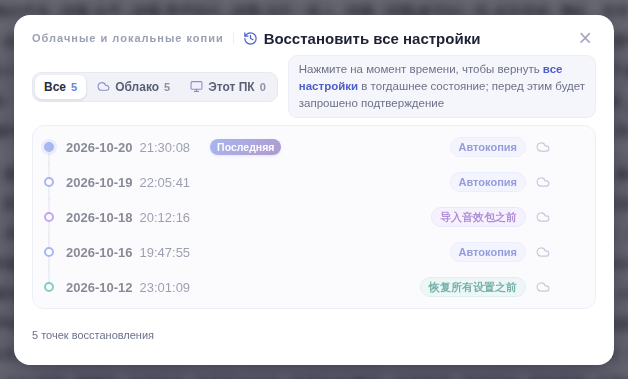
Task: Click the monitor icon in Этот ПК tab
Action: coord(196,87)
